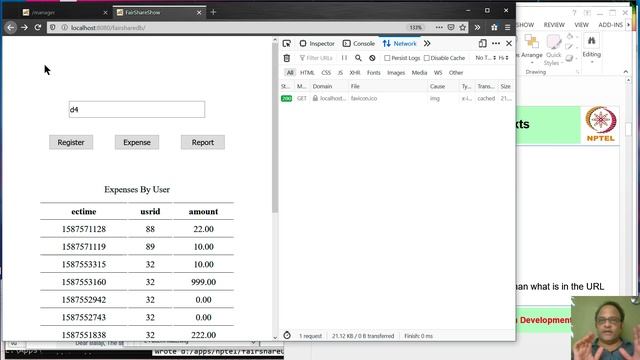
Task: Filter requests by XHR
Action: click(355, 73)
